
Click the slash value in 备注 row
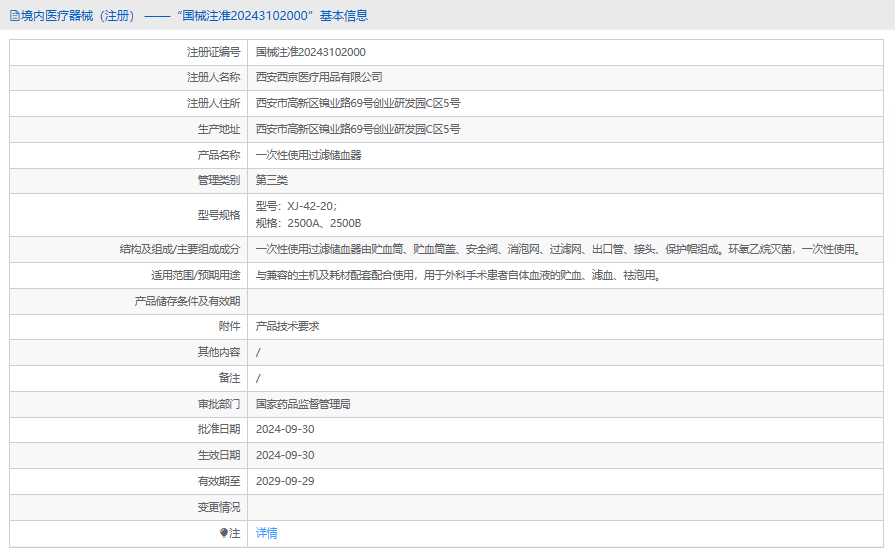258,378
